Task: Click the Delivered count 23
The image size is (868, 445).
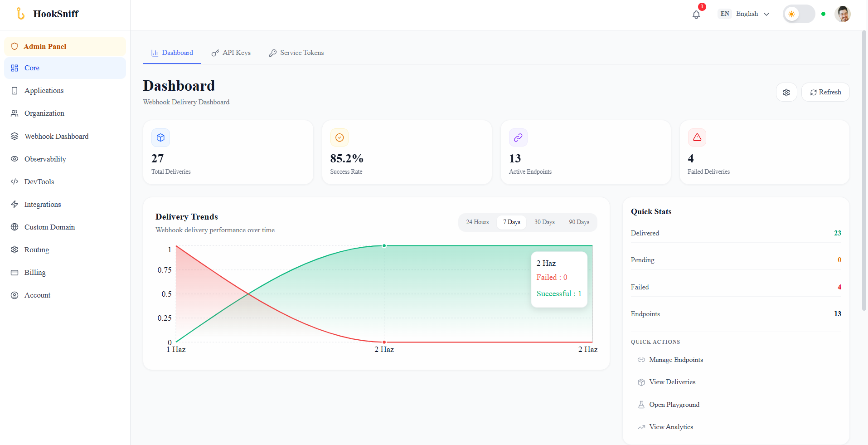Action: [x=838, y=233]
